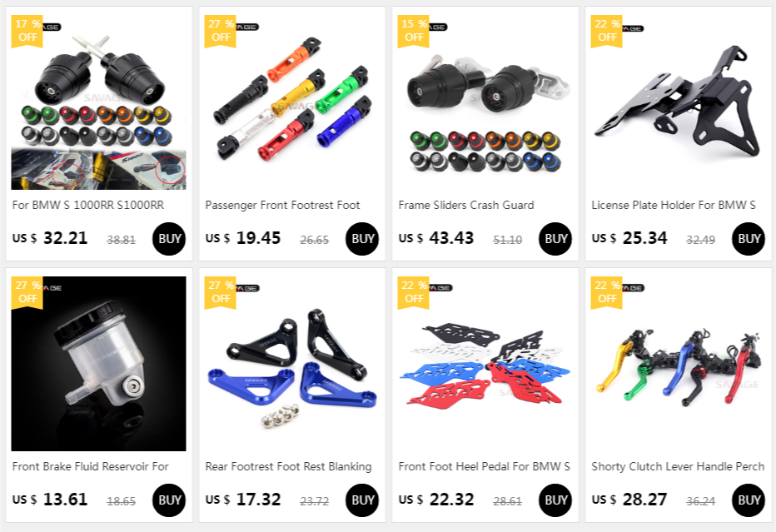Screen dimensions: 776x532
Task: Click BUY for Passenger Front Footrest
Action: tap(361, 239)
